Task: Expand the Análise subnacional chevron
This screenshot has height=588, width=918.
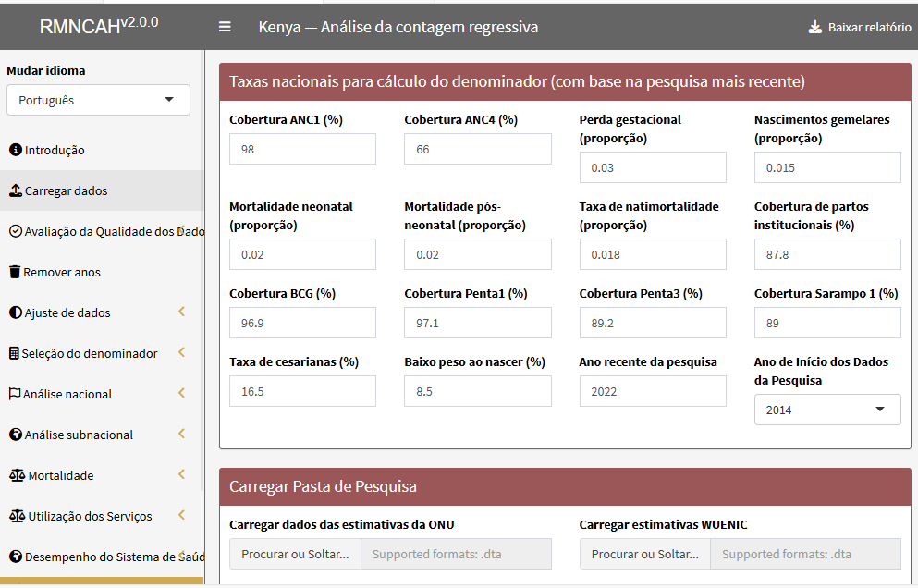Action: pos(181,434)
